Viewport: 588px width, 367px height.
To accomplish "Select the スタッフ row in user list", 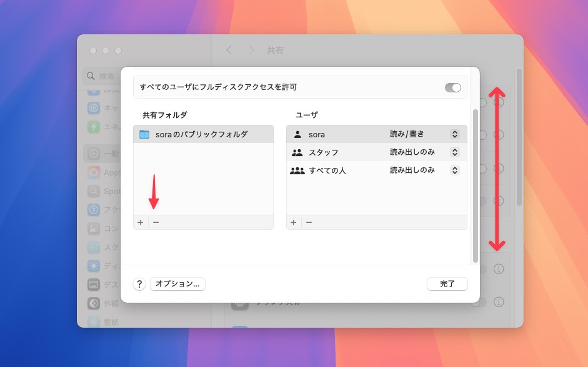I will tap(337, 152).
